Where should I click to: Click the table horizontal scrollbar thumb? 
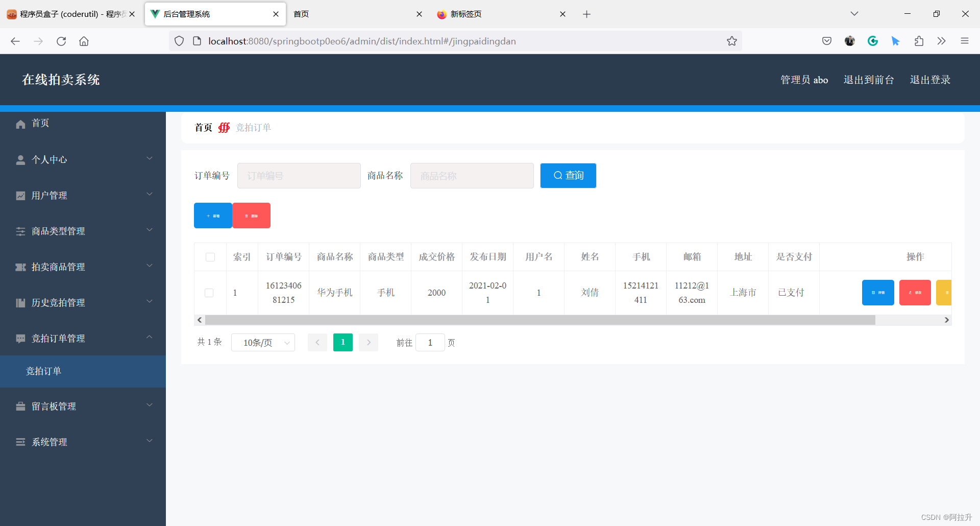point(540,320)
